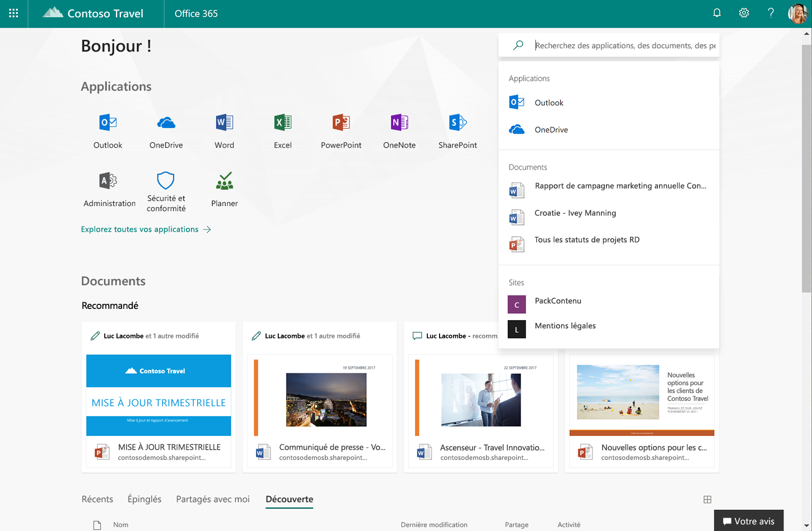Viewport: 812px width, 531px height.
Task: Open the Administration app tile
Action: pos(109,190)
